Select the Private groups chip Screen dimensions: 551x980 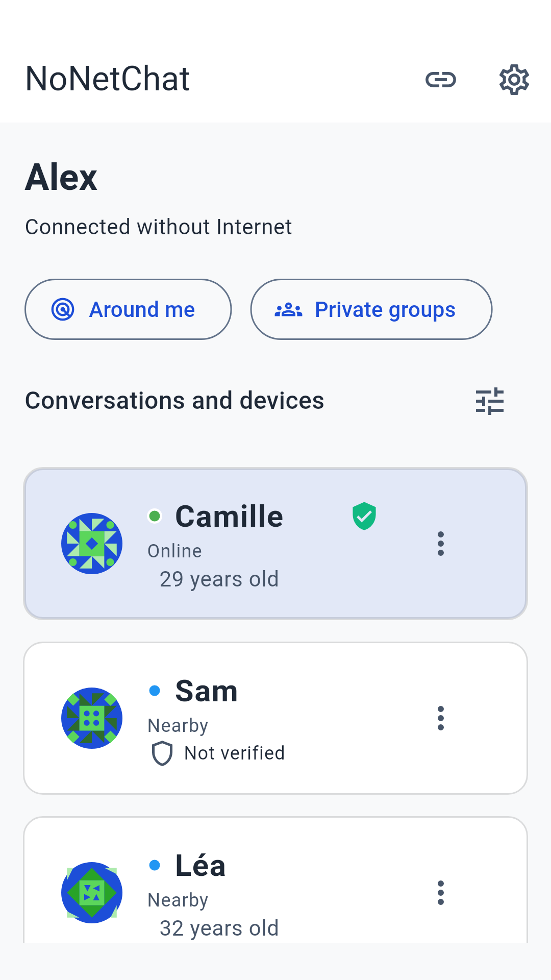371,309
